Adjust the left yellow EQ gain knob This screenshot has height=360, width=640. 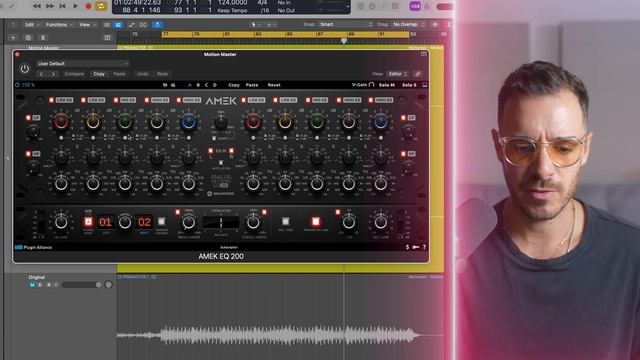(93, 122)
